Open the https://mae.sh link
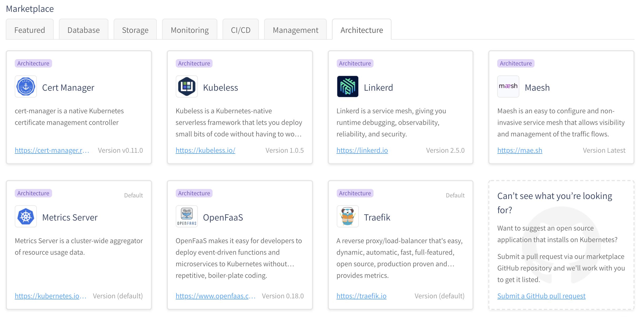644x317 pixels. (520, 150)
